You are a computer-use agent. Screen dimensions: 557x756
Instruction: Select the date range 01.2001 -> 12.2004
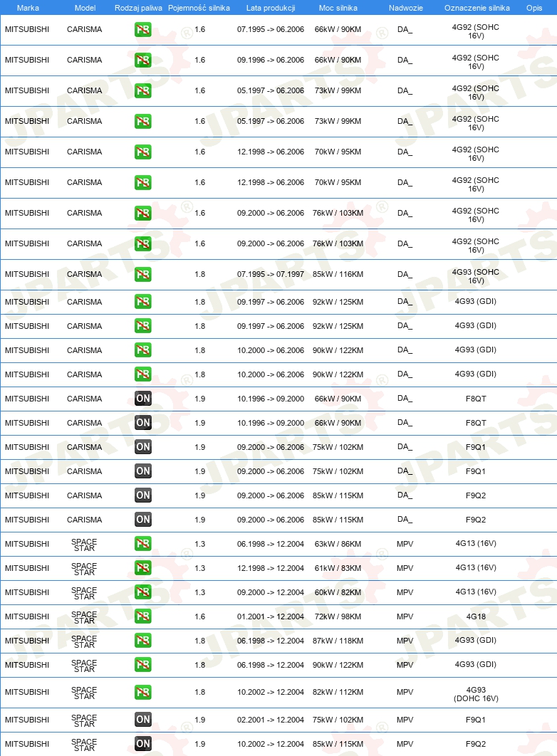tap(271, 616)
